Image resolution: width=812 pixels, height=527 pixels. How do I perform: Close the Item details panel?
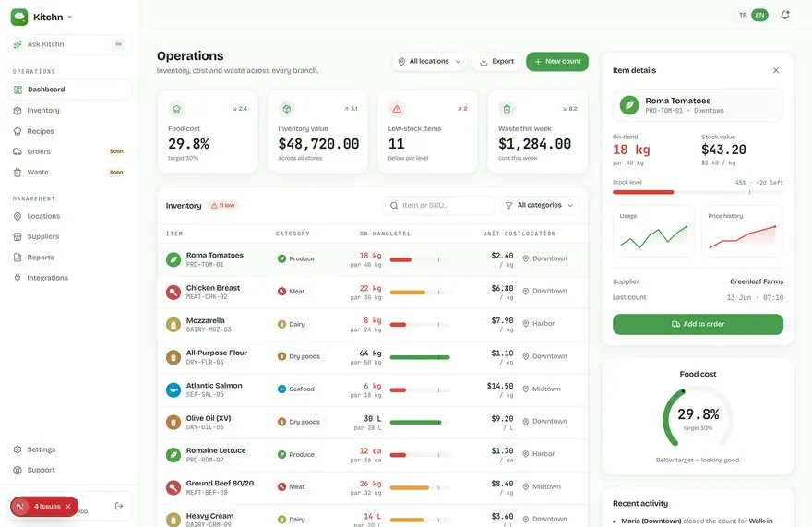point(776,70)
